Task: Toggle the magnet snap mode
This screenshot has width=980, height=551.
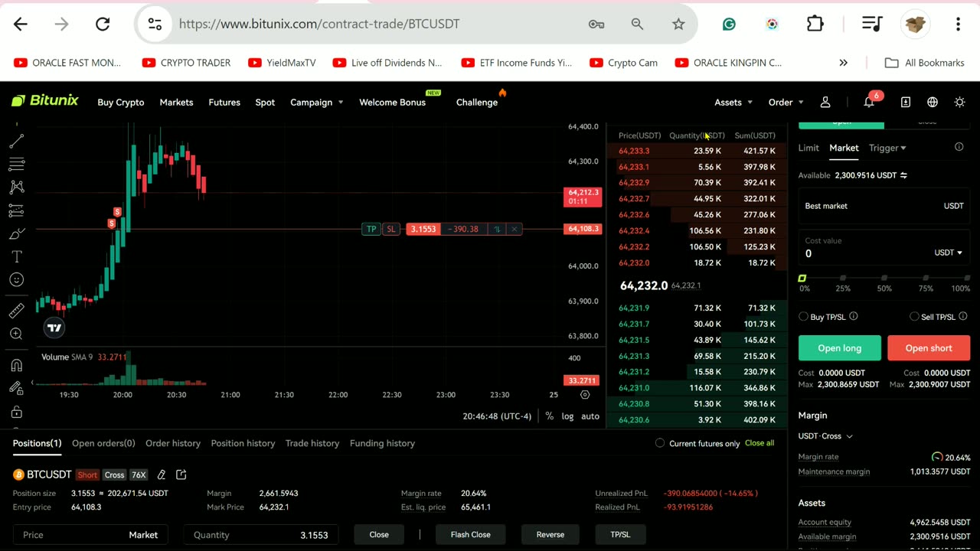Action: (16, 365)
